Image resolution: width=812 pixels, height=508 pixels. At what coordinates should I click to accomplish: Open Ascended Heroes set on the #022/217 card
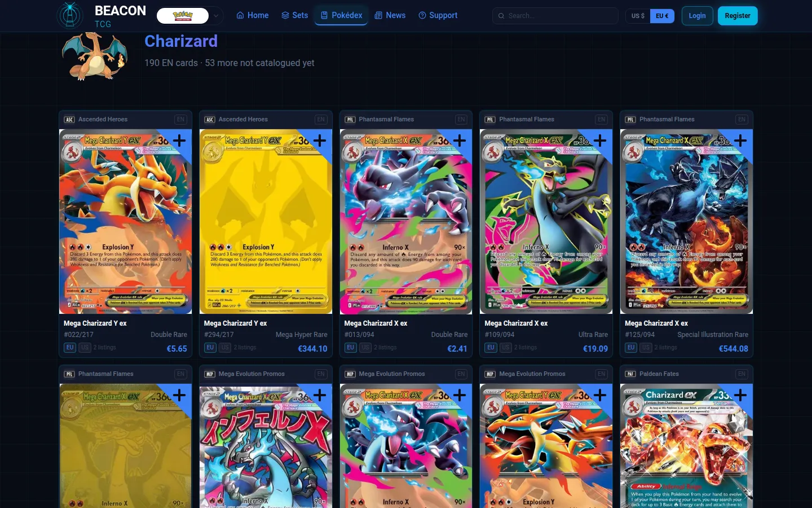[103, 120]
